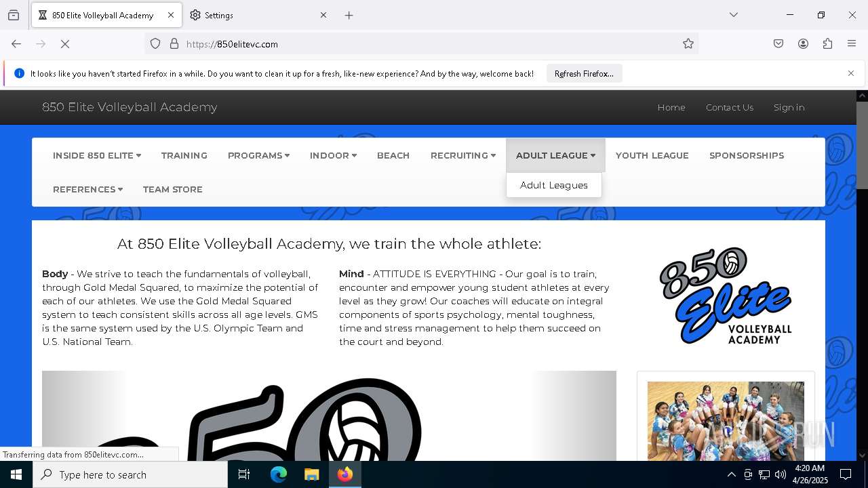The height and width of the screenshot is (488, 868).
Task: Open the network status tray icon
Action: [x=764, y=474]
